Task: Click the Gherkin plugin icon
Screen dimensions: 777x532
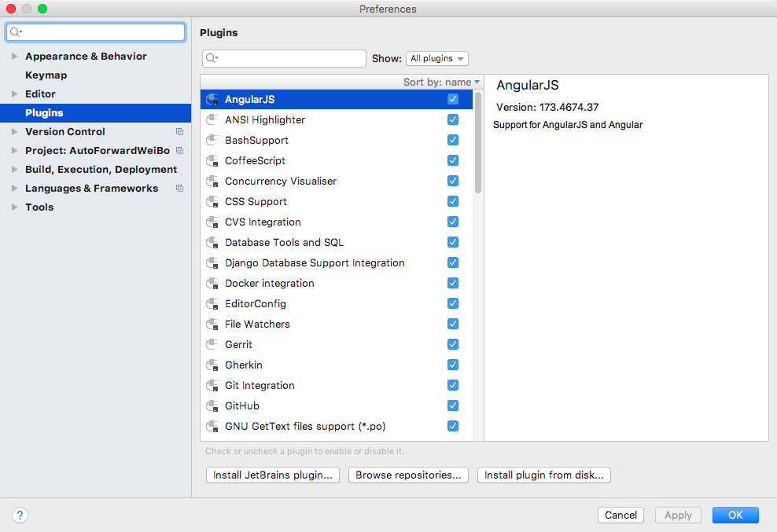Action: point(212,365)
